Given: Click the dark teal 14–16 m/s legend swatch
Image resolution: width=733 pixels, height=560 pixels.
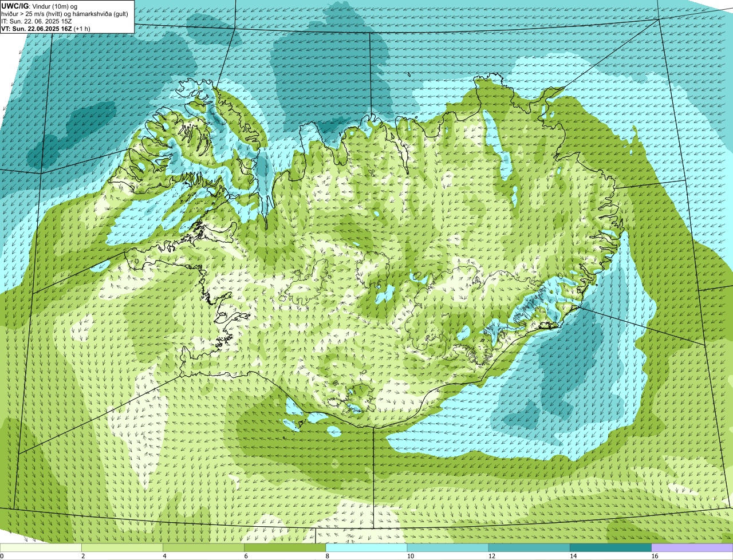Looking at the screenshot, I should [611, 548].
